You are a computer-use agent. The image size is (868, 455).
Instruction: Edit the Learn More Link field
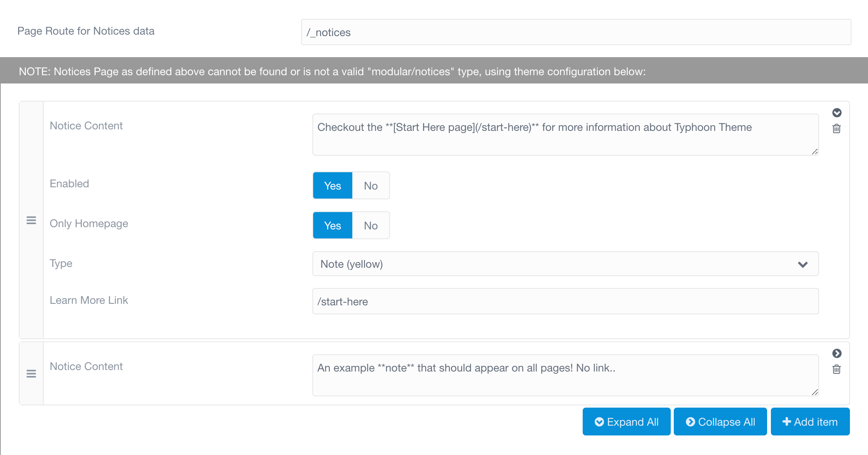coord(565,301)
